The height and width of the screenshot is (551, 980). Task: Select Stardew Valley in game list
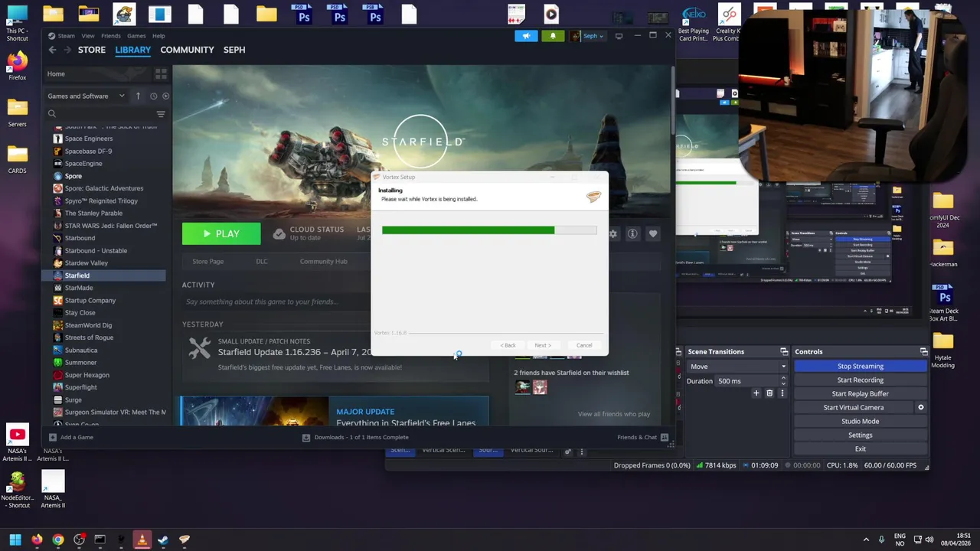[x=87, y=263]
